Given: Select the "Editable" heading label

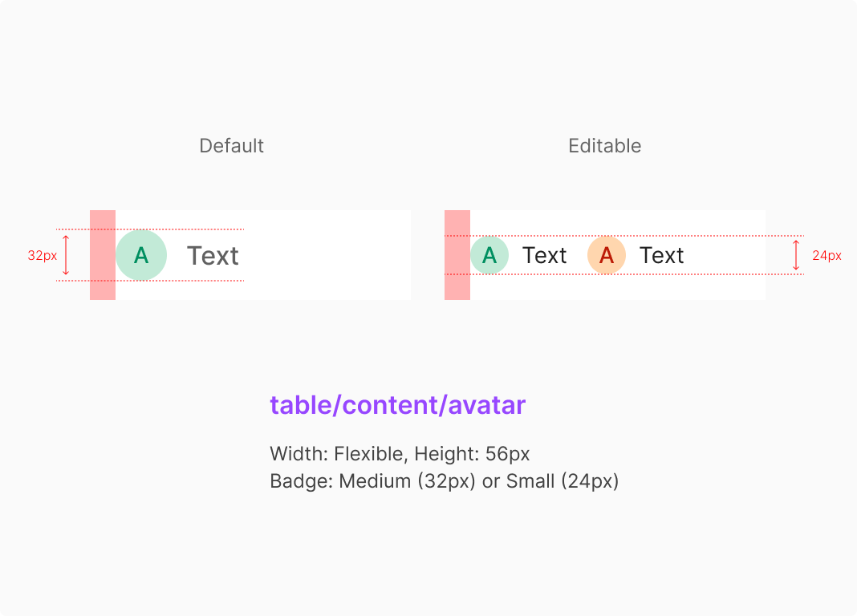Looking at the screenshot, I should click(x=604, y=146).
